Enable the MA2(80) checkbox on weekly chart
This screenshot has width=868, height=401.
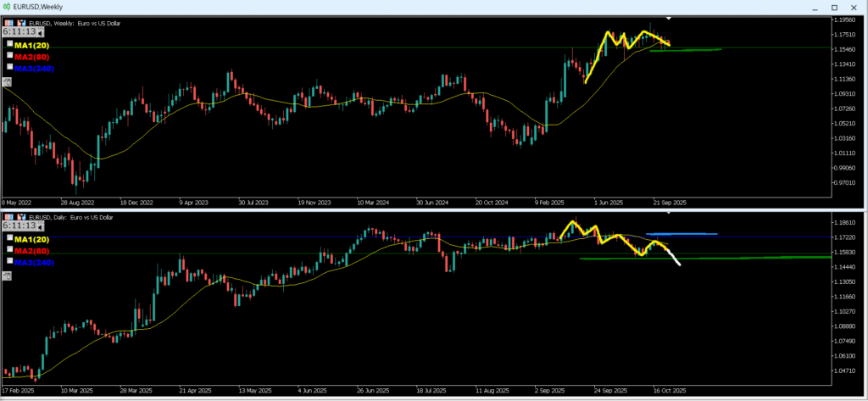coord(10,55)
